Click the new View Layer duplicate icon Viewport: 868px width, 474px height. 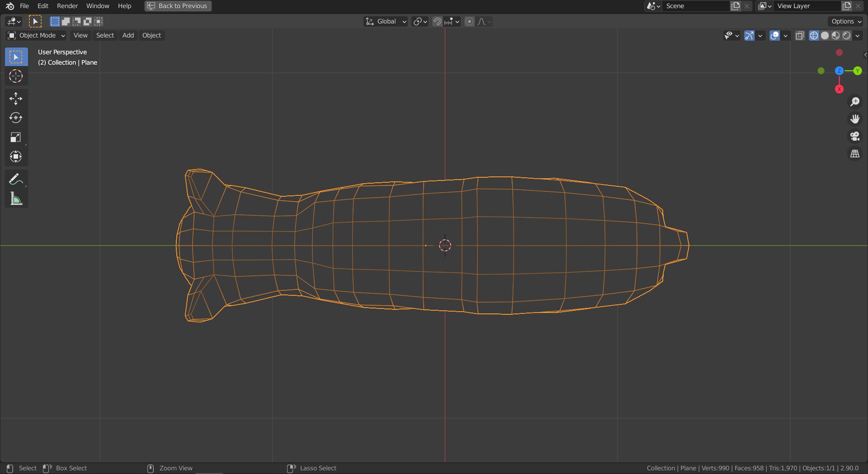[847, 6]
